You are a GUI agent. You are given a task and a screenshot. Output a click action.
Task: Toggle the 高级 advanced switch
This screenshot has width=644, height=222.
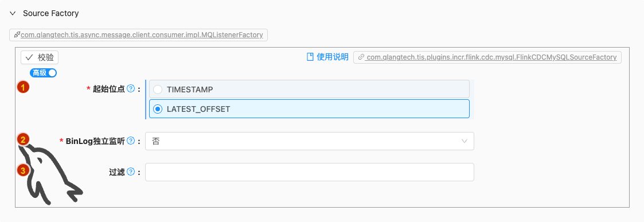(x=43, y=73)
